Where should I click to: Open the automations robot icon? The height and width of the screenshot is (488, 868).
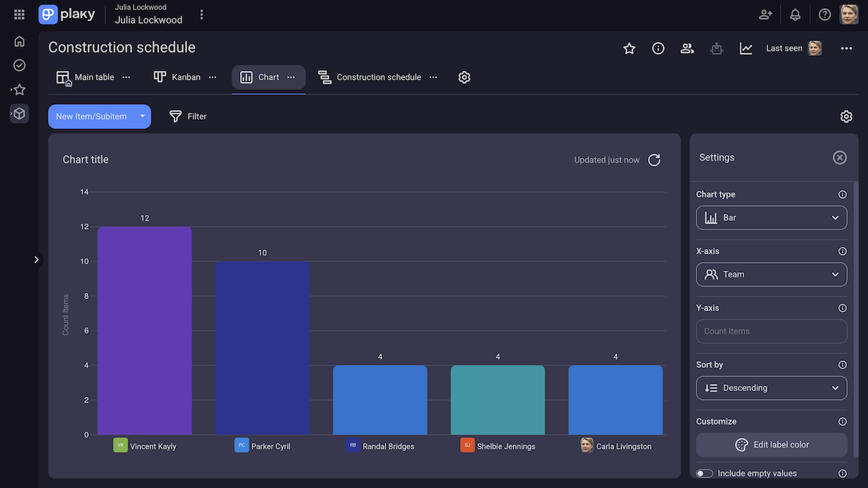click(x=717, y=49)
